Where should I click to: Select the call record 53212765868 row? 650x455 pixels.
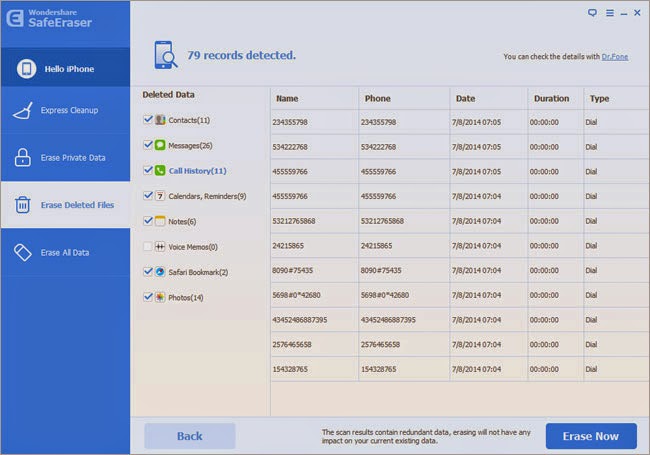click(x=460, y=221)
